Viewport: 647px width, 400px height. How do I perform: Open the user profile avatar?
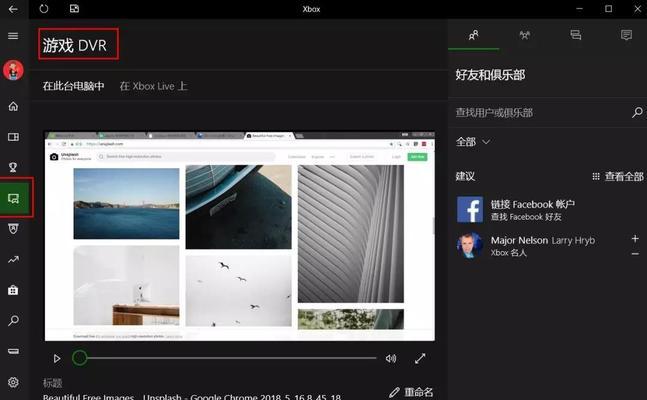click(13, 70)
